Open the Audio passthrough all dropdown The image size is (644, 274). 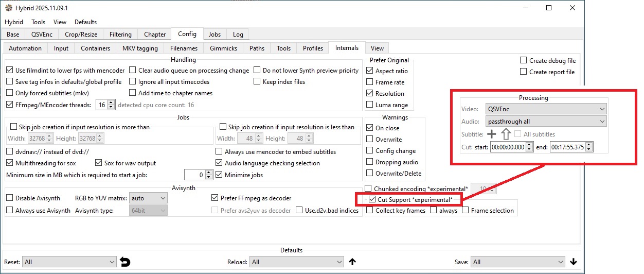click(546, 122)
